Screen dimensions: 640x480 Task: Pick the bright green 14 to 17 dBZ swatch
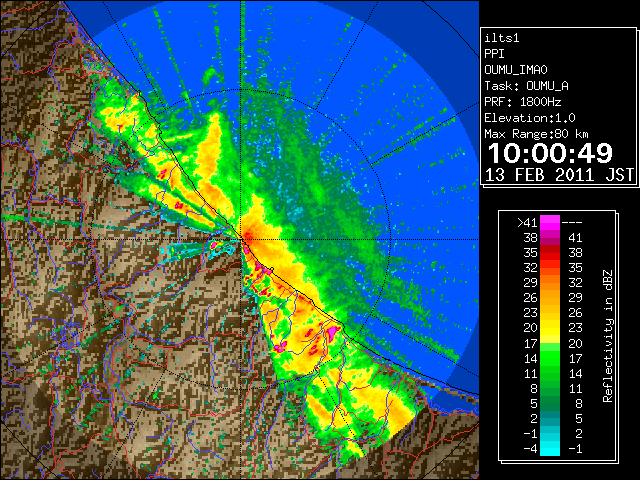coord(550,358)
